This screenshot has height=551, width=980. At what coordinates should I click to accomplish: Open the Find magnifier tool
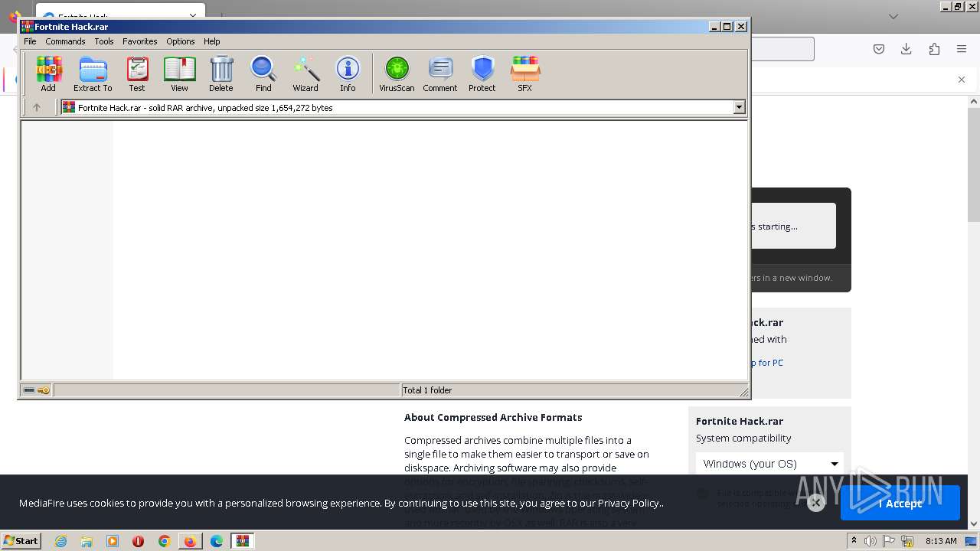[x=263, y=74]
